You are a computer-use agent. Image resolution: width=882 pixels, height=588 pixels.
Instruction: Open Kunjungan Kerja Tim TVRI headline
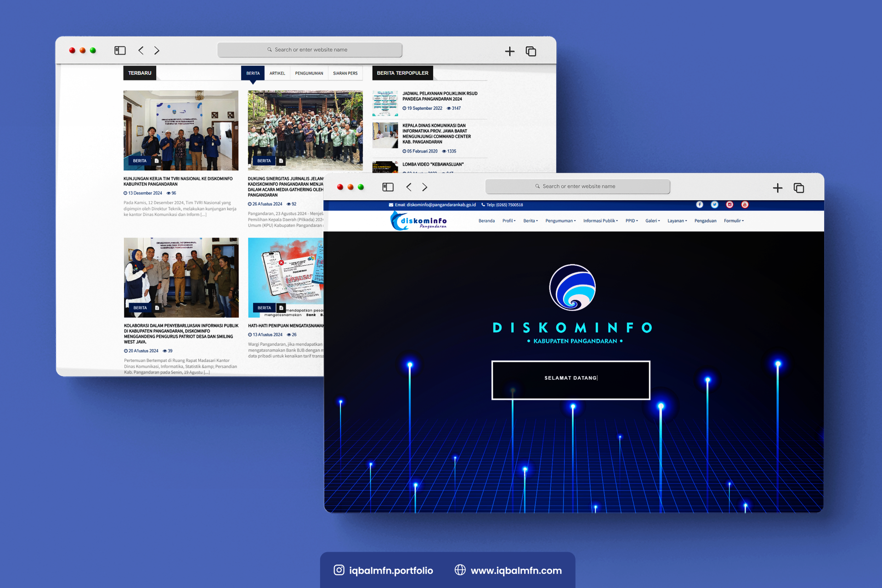[178, 181]
